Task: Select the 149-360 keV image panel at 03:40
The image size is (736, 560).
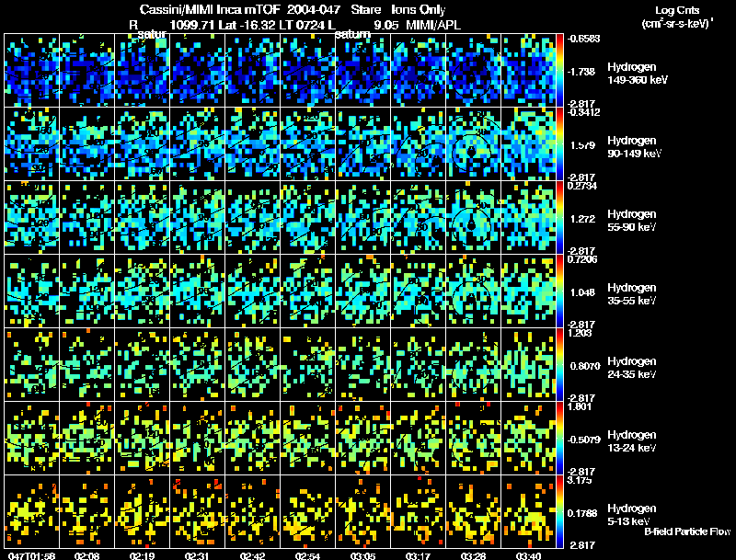Action: [528, 70]
